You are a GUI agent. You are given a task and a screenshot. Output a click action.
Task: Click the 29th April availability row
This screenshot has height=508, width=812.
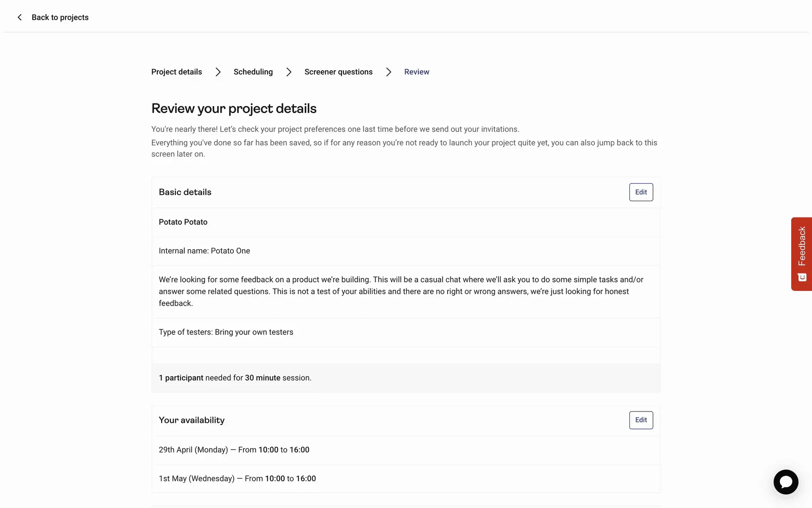(234, 450)
